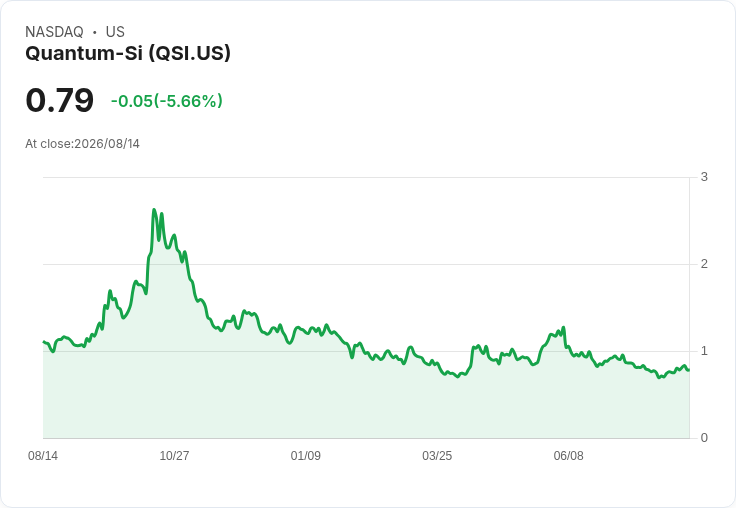Click the green shaded area under the line

(366, 404)
